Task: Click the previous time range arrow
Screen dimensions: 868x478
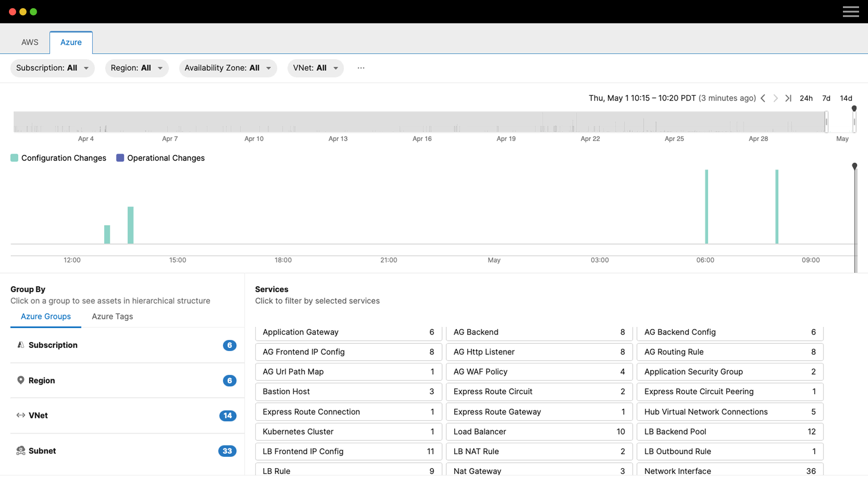Action: [763, 98]
